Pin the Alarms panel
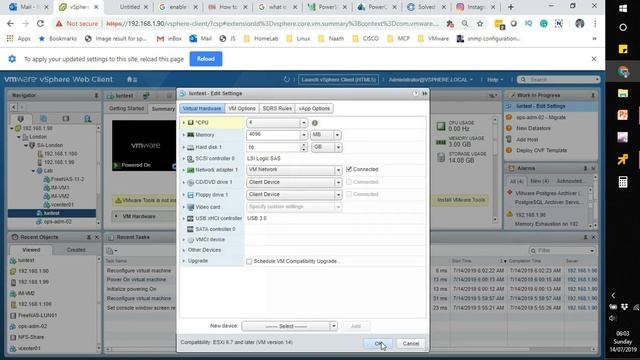This screenshot has width=640, height=360. click(585, 168)
